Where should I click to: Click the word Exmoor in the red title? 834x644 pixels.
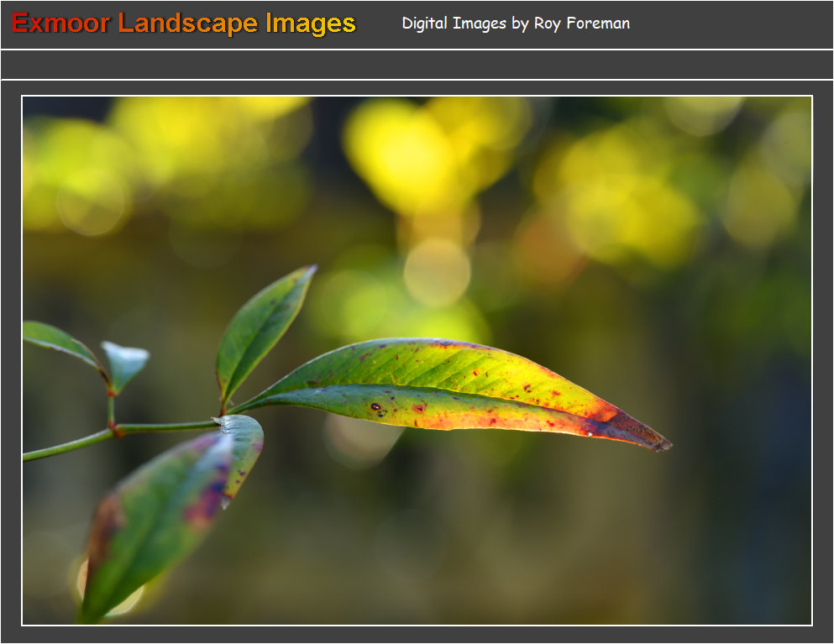[x=60, y=24]
